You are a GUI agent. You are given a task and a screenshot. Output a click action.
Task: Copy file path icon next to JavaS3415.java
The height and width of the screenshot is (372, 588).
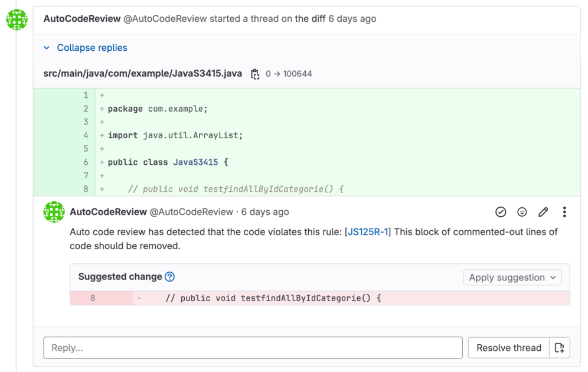[255, 74]
